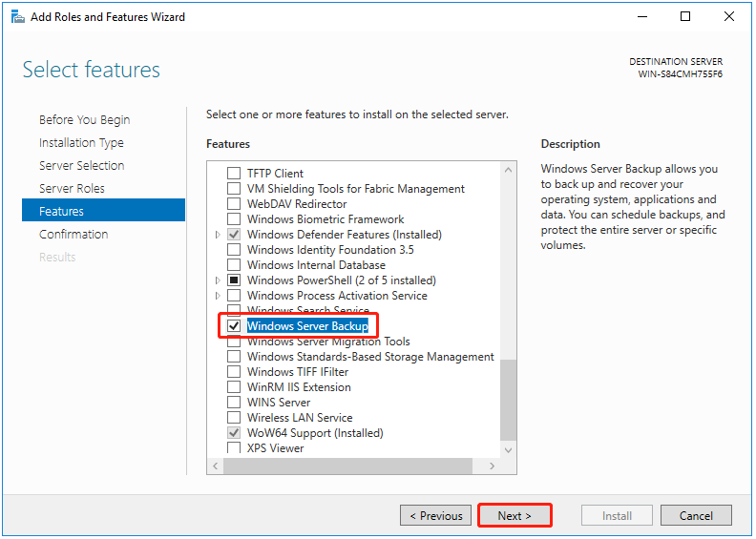Screen dimensions: 756x539
Task: Open the Confirmation step in sidebar
Action: [73, 235]
